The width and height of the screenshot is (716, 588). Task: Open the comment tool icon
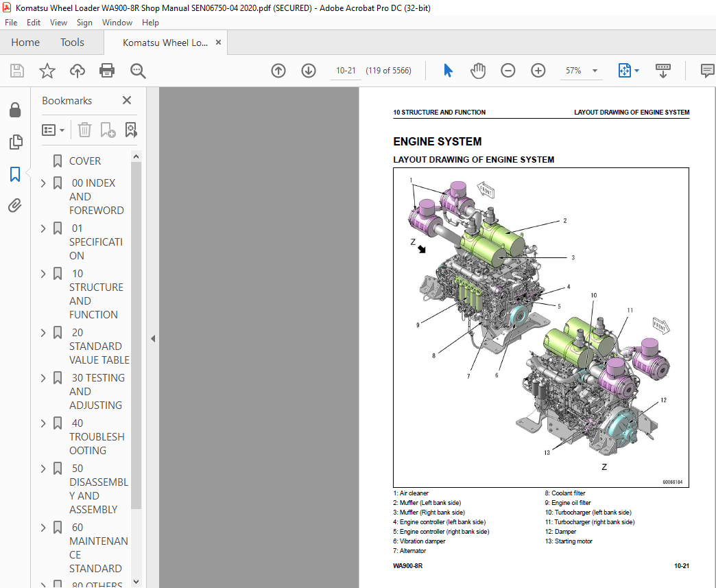pos(707,71)
